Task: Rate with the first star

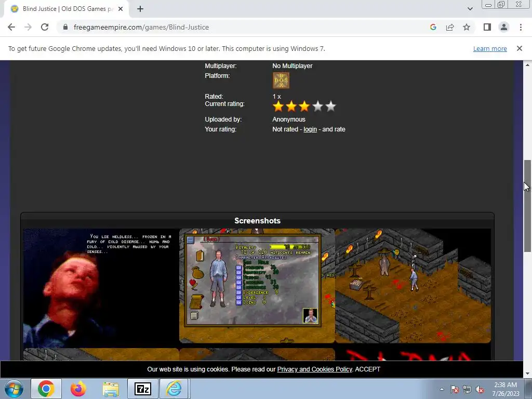Action: click(x=278, y=106)
